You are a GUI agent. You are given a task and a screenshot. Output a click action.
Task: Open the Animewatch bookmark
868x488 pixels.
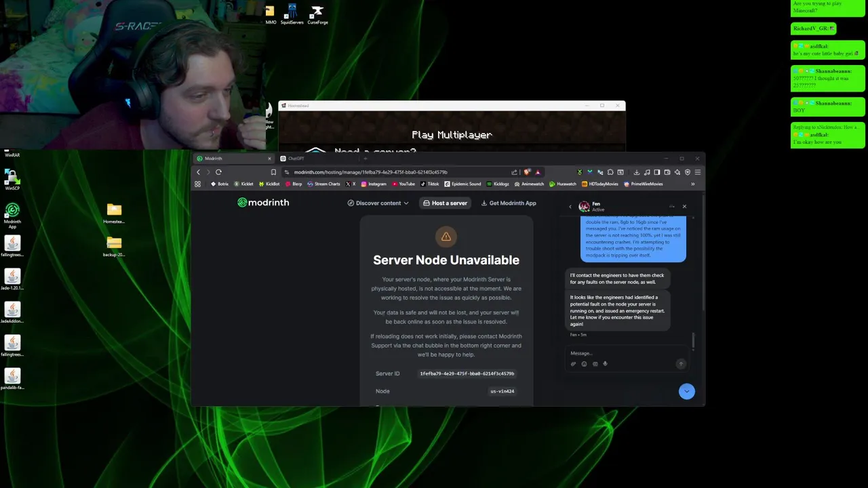click(x=529, y=184)
